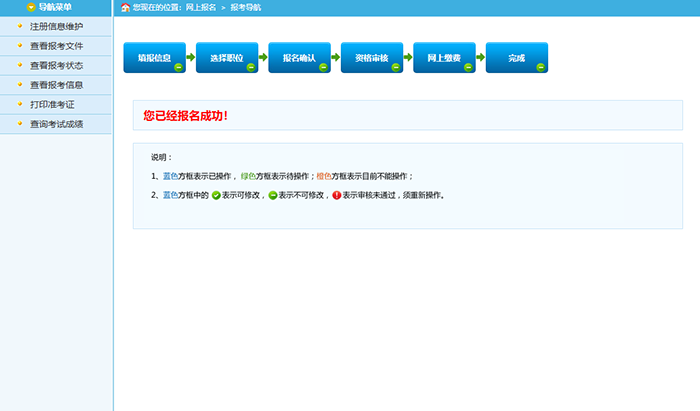Collapse the 导航菜单 header arrow icon

pyautogui.click(x=32, y=7)
